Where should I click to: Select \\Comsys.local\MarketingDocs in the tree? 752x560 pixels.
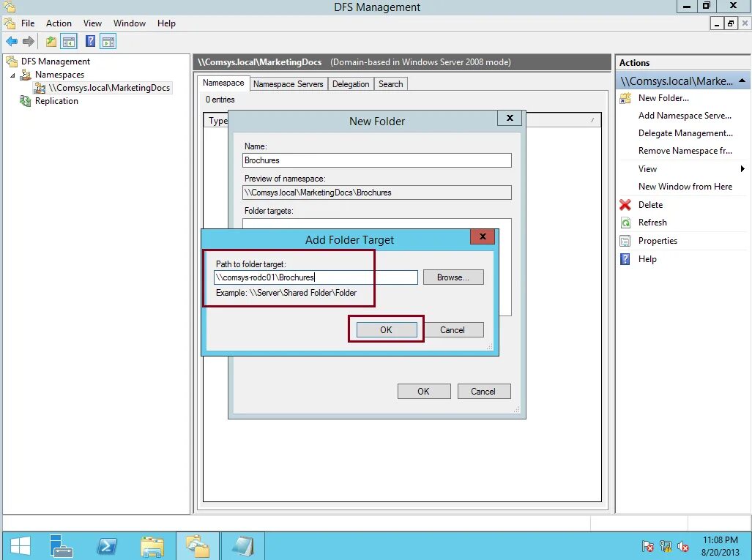(109, 88)
